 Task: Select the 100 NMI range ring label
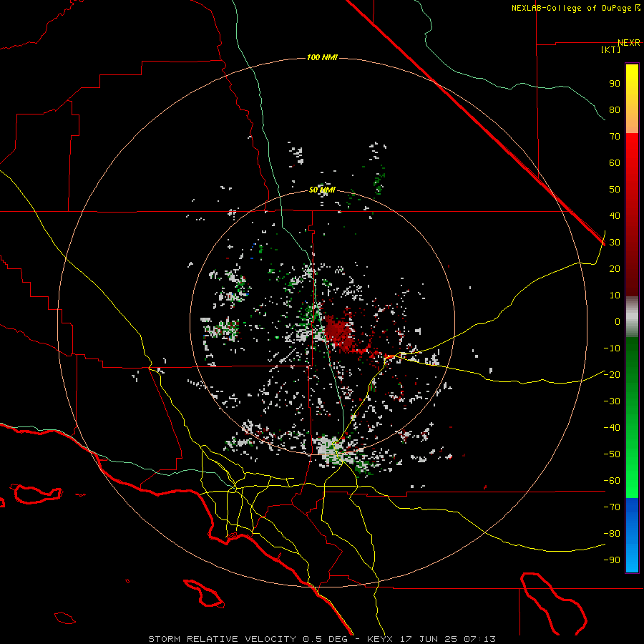(x=322, y=57)
